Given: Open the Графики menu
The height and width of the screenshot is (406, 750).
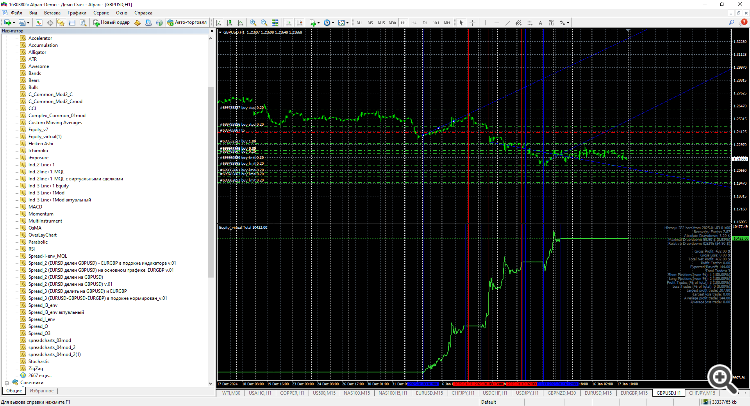Looking at the screenshot, I should click(77, 13).
